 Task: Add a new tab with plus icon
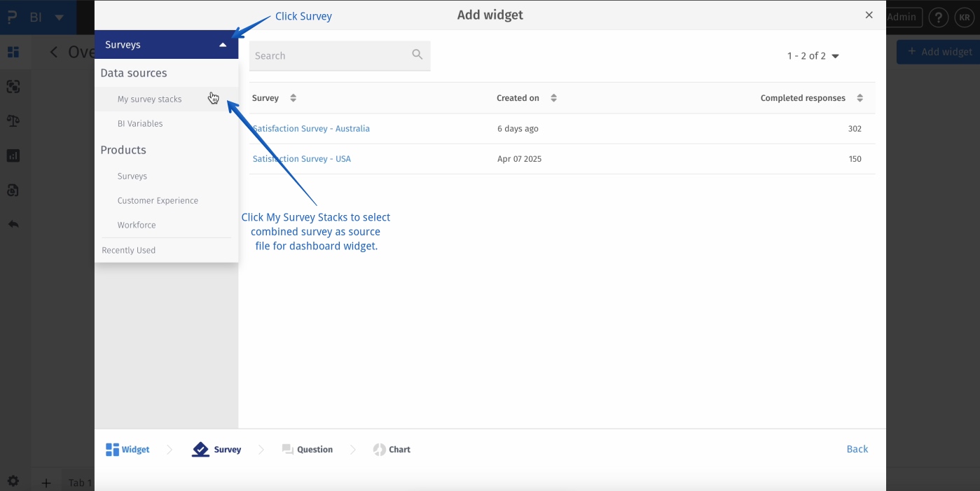(x=46, y=483)
